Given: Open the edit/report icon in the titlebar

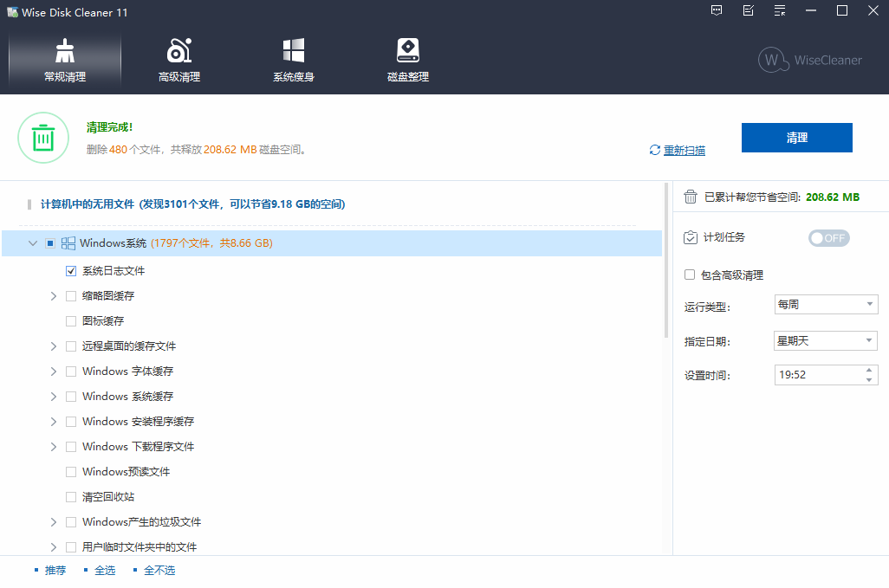Looking at the screenshot, I should 748,11.
